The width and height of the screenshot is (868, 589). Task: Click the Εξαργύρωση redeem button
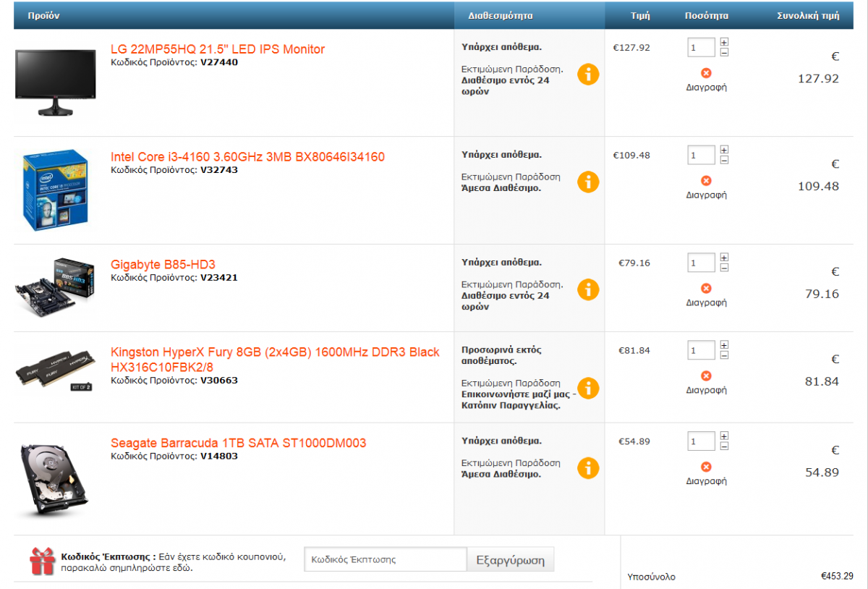(x=511, y=559)
